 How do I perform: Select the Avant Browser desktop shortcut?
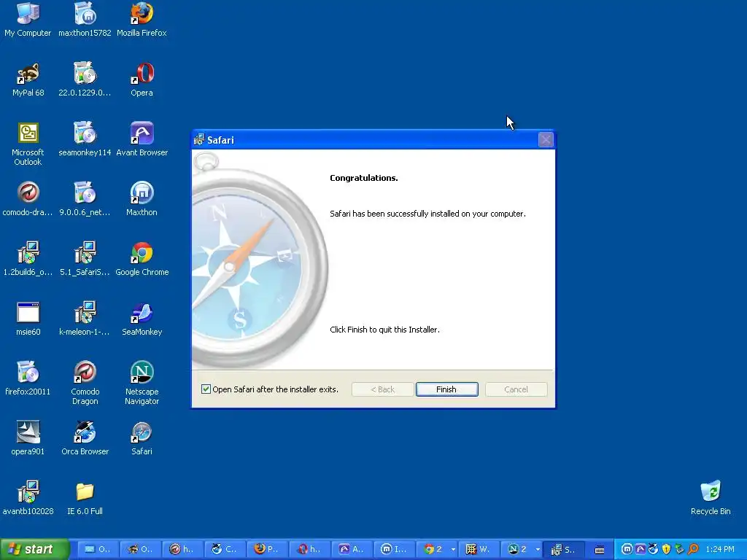tap(142, 139)
